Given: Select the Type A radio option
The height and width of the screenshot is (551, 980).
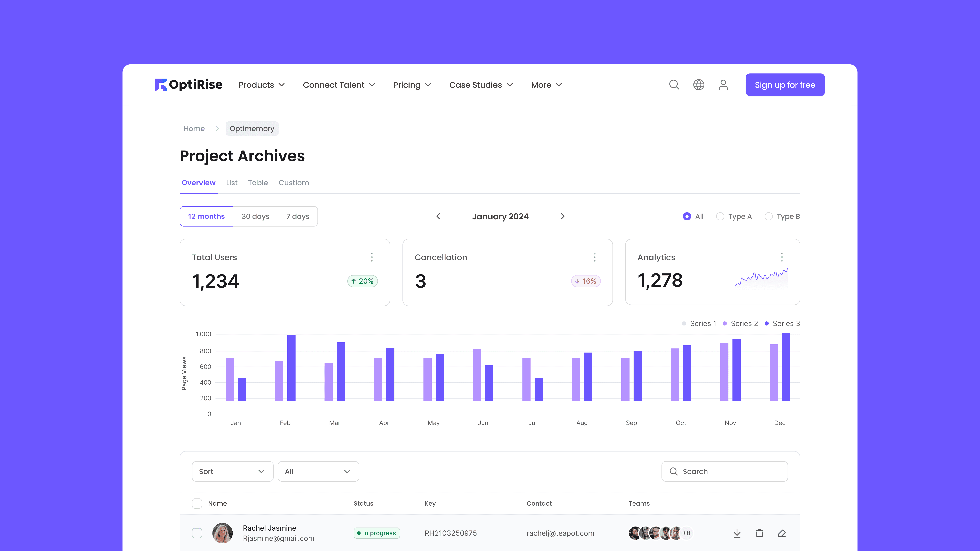Looking at the screenshot, I should (x=720, y=216).
